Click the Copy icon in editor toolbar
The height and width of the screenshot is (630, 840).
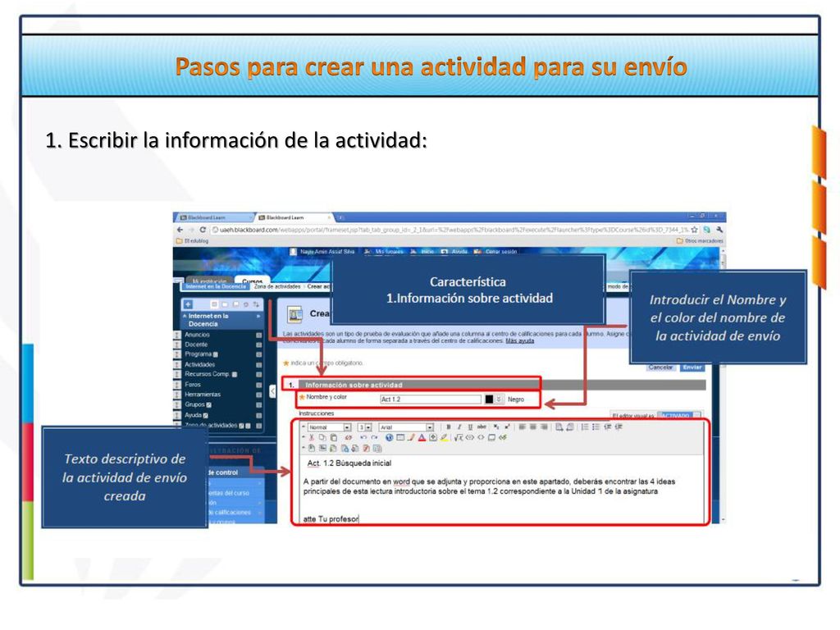(x=322, y=438)
